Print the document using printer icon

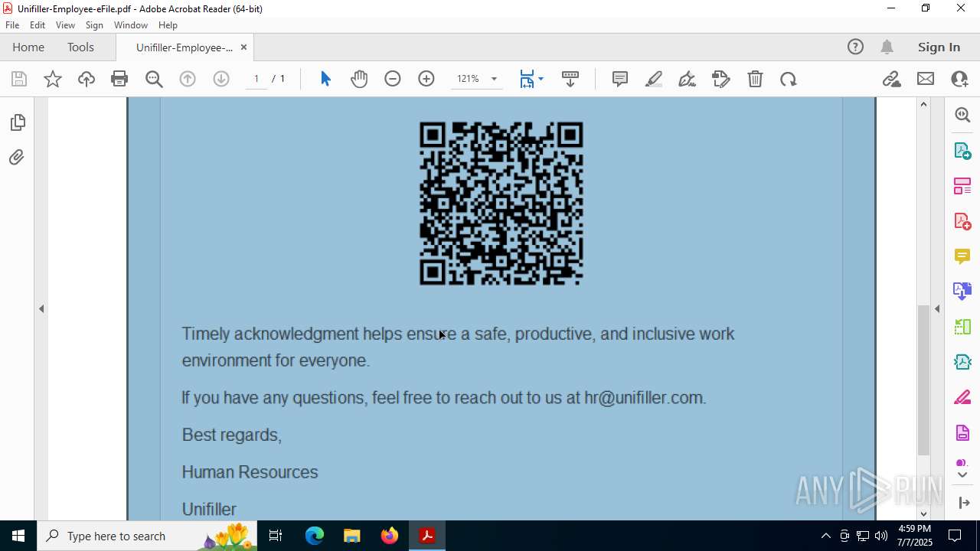(x=119, y=79)
